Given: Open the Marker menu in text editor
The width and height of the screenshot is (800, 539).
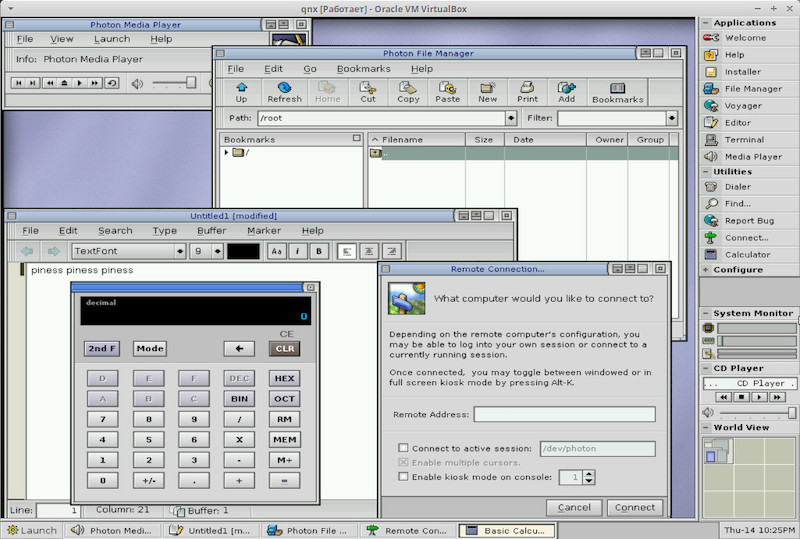Looking at the screenshot, I should pyautogui.click(x=264, y=231).
